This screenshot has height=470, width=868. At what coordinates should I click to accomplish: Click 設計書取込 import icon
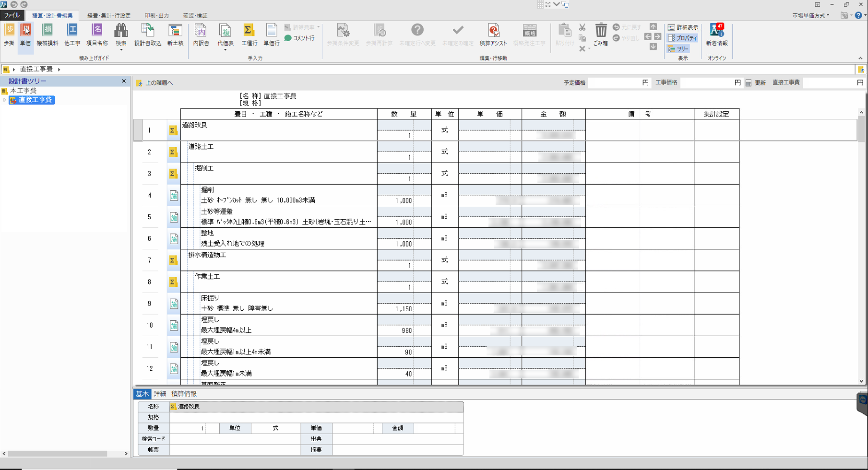pos(148,34)
